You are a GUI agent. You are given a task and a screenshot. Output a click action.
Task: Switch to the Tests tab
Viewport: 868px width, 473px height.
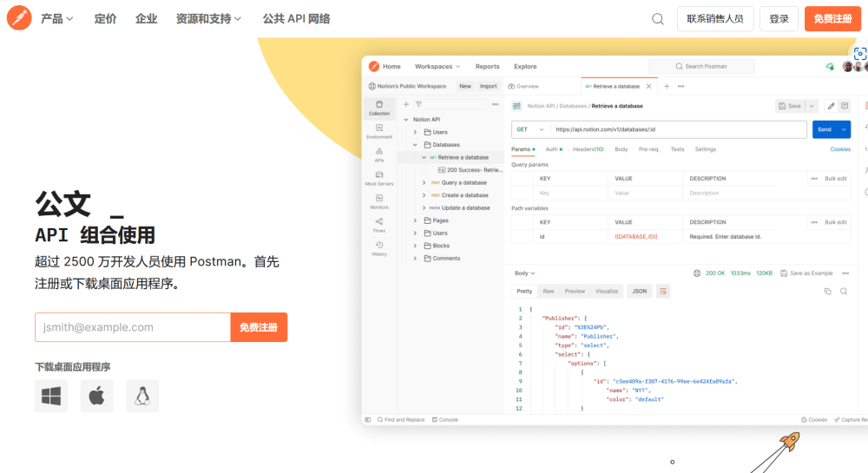(677, 149)
